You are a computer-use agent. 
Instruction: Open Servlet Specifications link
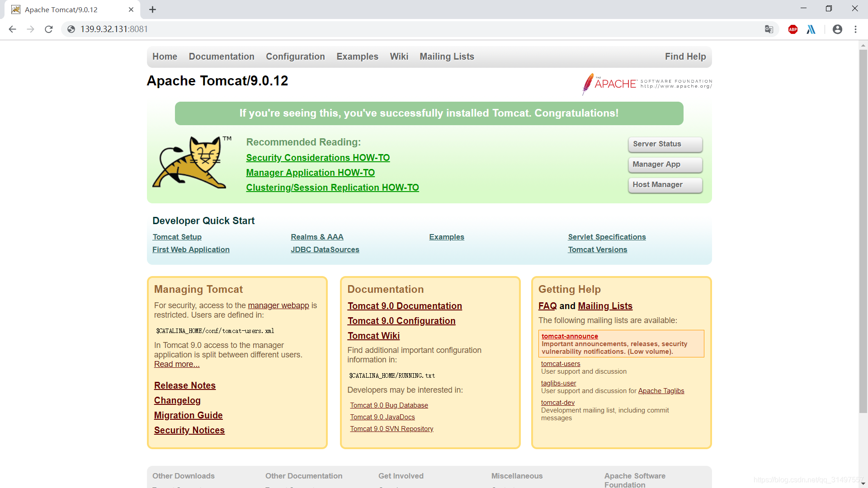607,237
